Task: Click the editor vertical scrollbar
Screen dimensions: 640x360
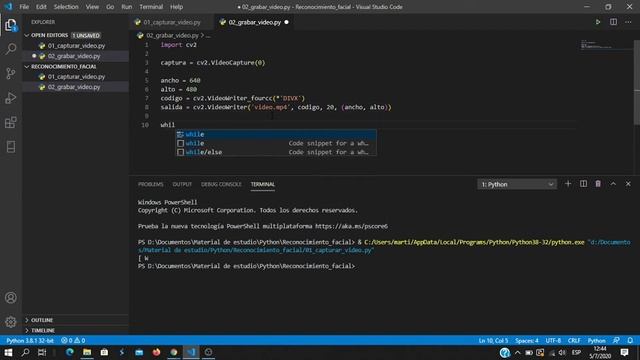Action: pos(637,82)
